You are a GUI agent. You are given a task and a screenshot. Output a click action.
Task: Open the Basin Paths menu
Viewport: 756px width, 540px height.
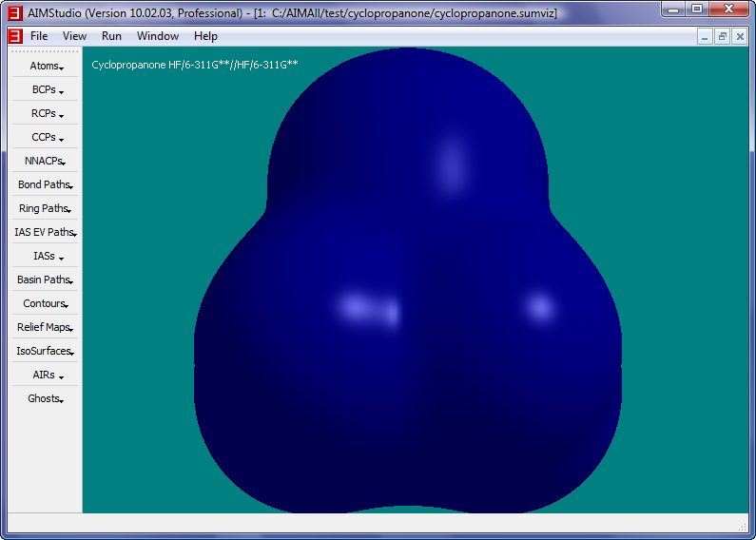point(45,280)
